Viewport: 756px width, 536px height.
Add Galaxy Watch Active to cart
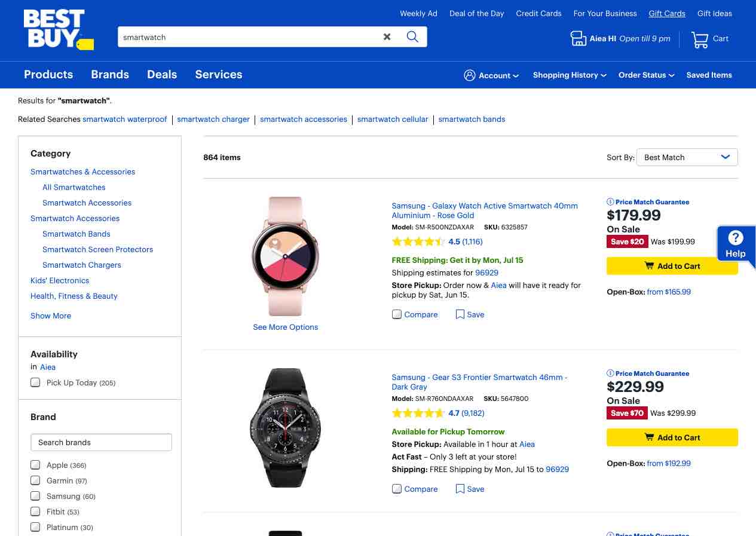(672, 266)
